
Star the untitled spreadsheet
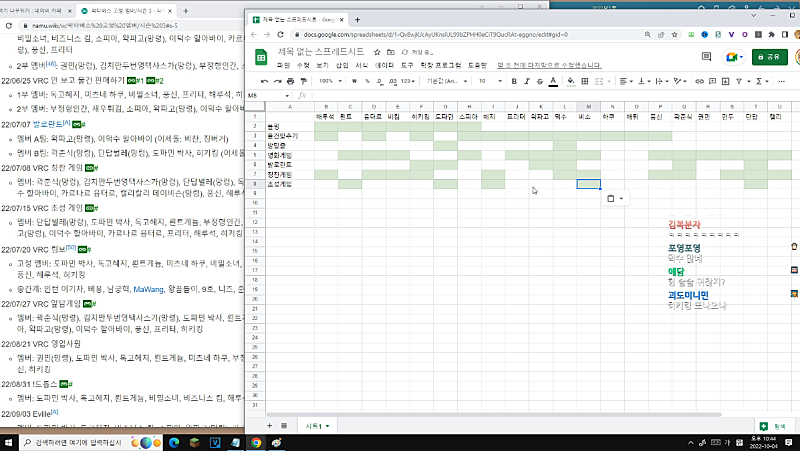click(377, 52)
